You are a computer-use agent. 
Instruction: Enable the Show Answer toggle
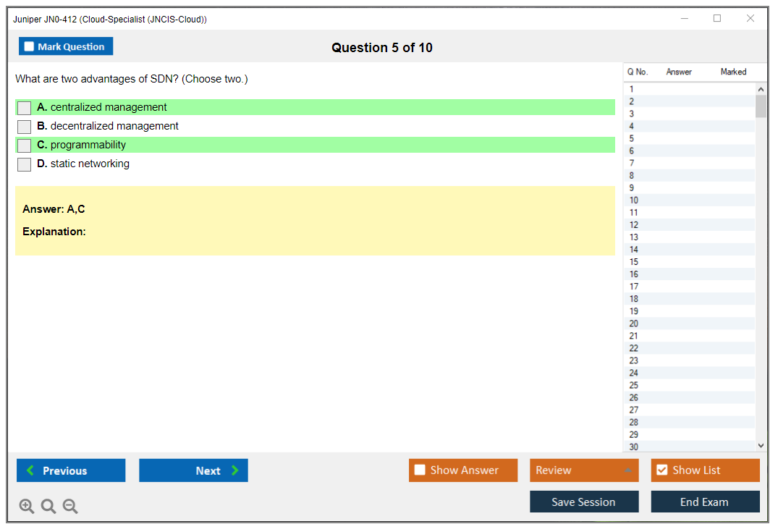(x=420, y=470)
